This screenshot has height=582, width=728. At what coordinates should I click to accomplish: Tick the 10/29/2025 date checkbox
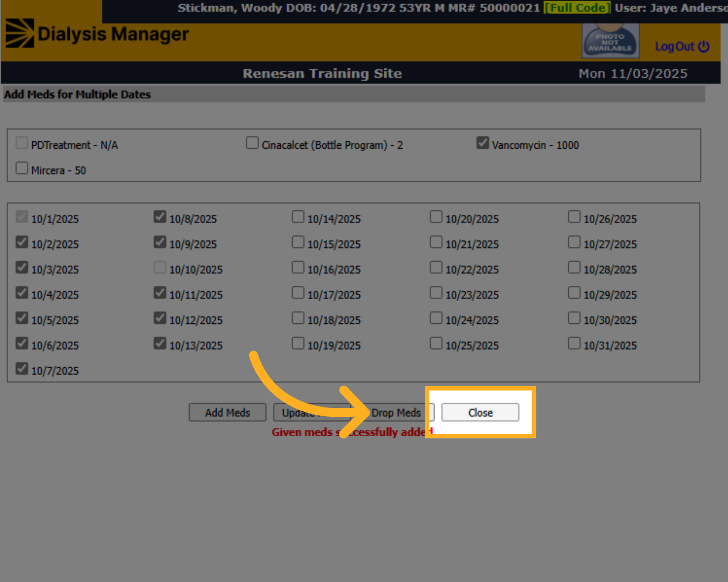coord(574,293)
